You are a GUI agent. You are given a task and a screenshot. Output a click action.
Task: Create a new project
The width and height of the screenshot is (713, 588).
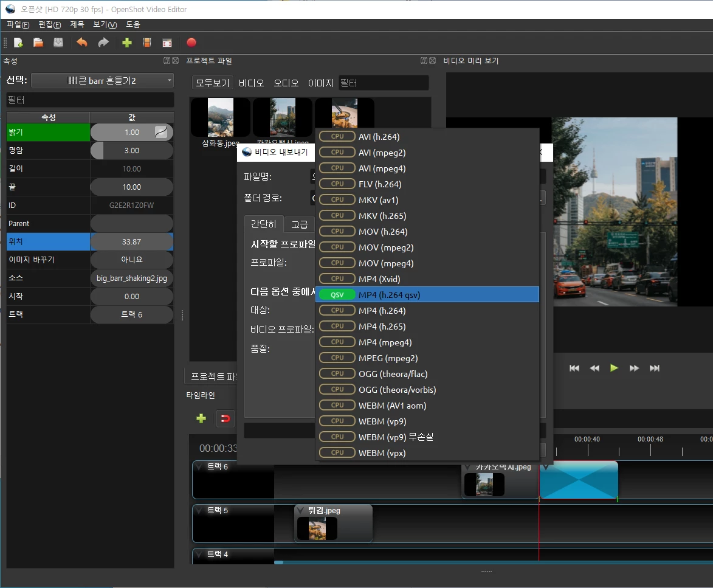[17, 43]
